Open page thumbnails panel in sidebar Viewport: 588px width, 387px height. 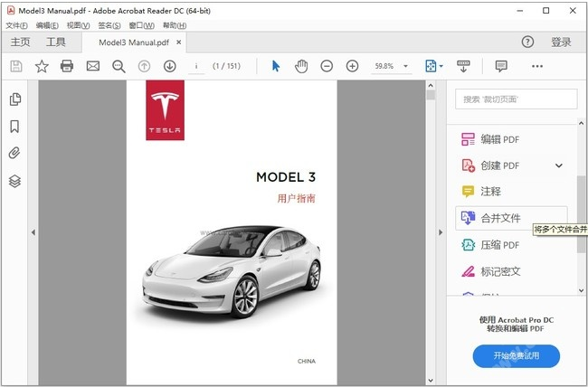pyautogui.click(x=14, y=99)
